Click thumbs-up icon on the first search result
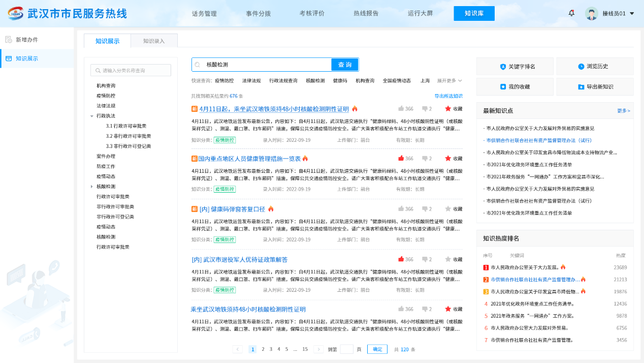 click(401, 109)
